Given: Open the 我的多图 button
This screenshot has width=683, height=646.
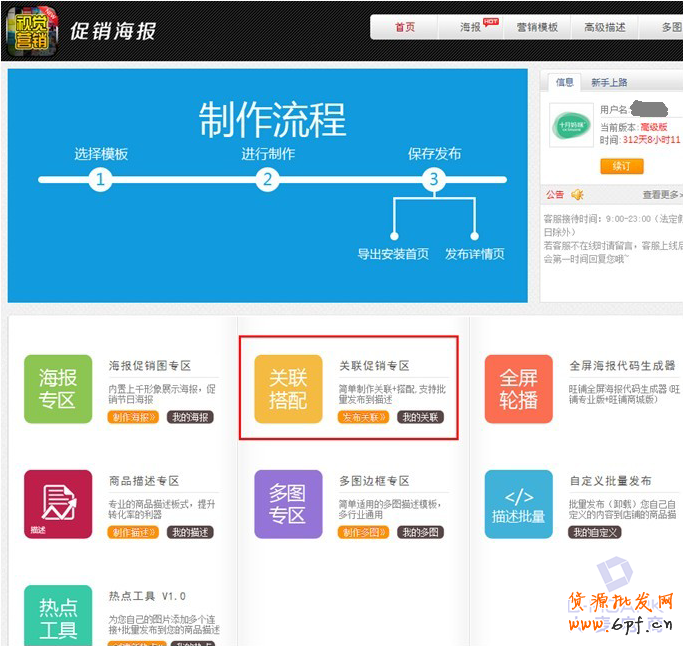Looking at the screenshot, I should (x=420, y=532).
